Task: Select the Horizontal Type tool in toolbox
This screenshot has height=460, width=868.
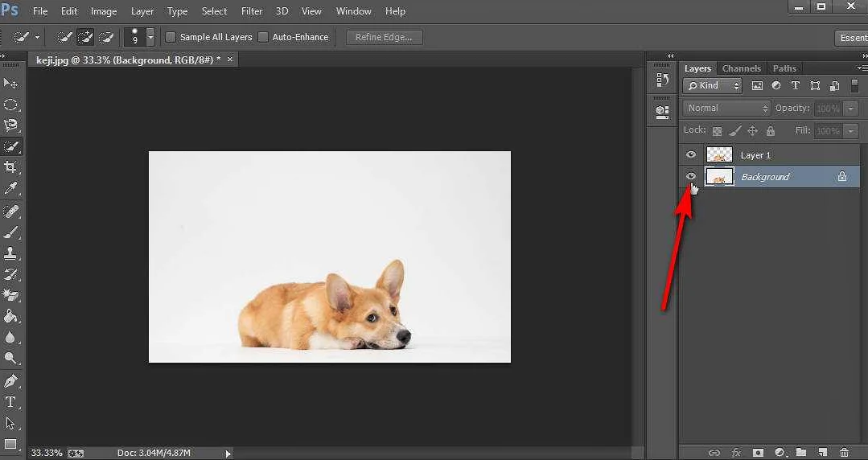Action: [11, 402]
